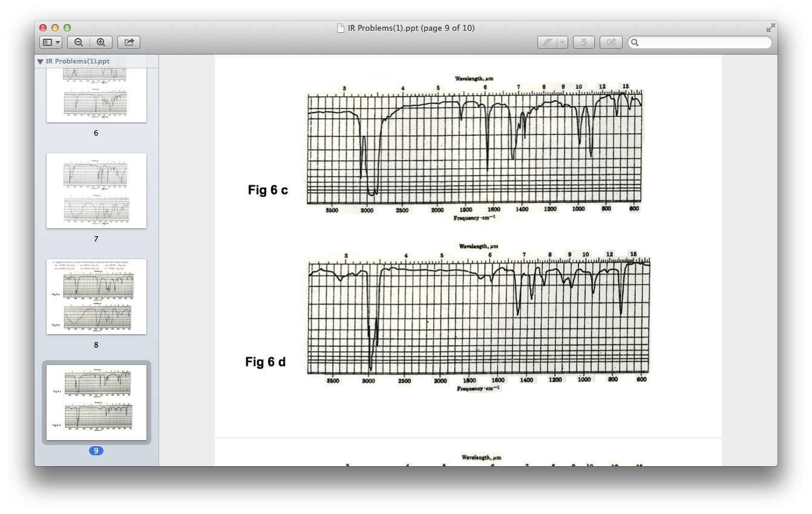Click the highlighted page 9 badge

[x=96, y=450]
